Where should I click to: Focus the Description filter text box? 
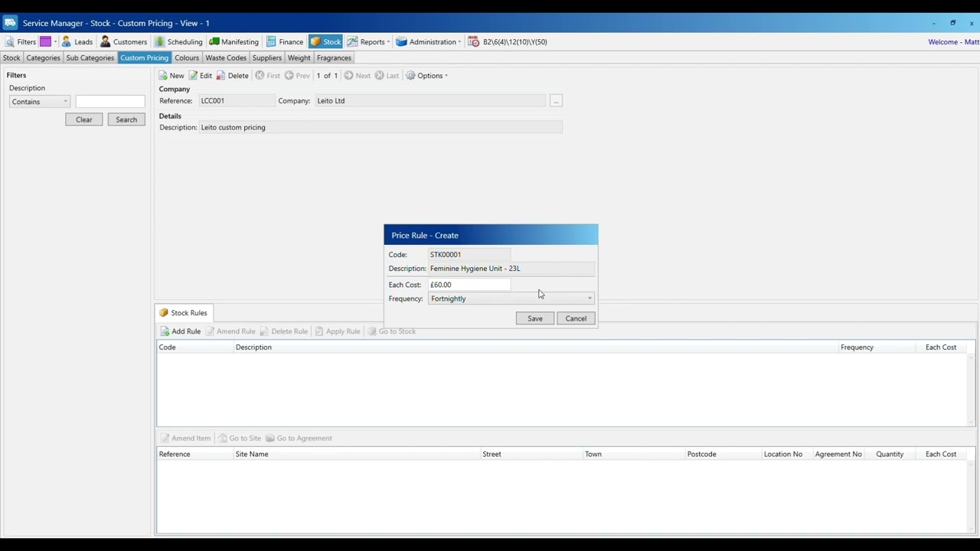tap(110, 102)
